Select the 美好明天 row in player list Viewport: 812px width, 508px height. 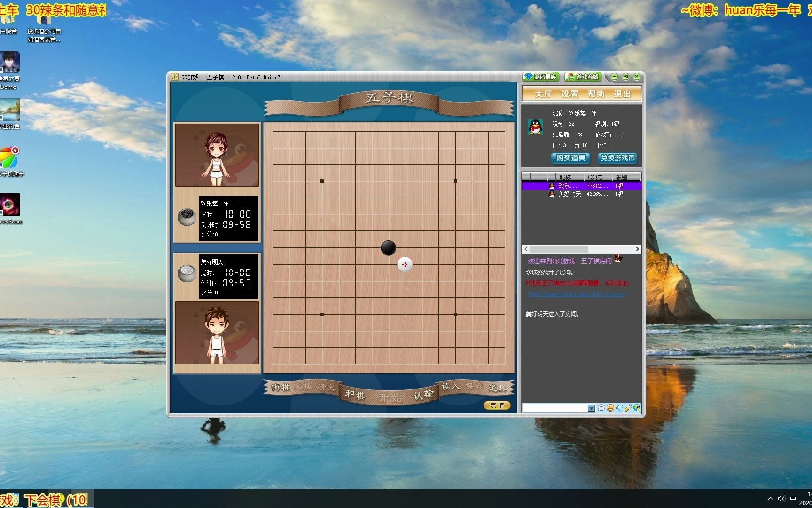pos(582,194)
